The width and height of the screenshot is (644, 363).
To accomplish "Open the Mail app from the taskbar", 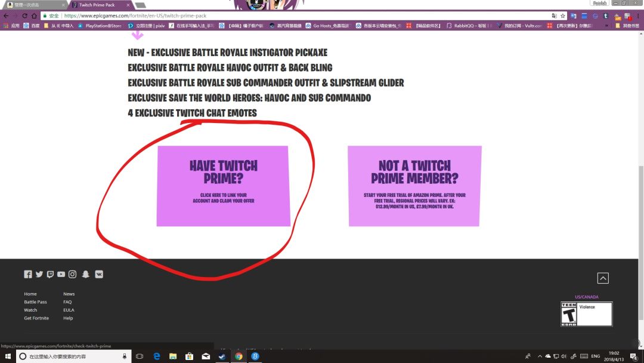I will (x=206, y=356).
